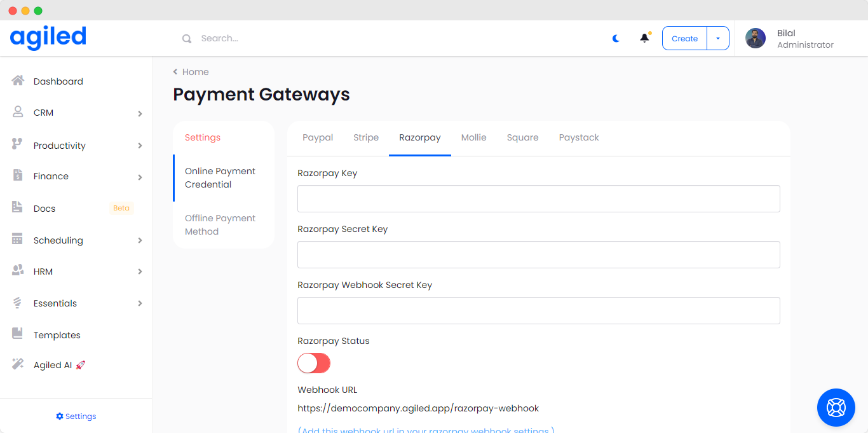Open the Create button dropdown arrow
Screen dimensions: 868x433
click(x=718, y=38)
